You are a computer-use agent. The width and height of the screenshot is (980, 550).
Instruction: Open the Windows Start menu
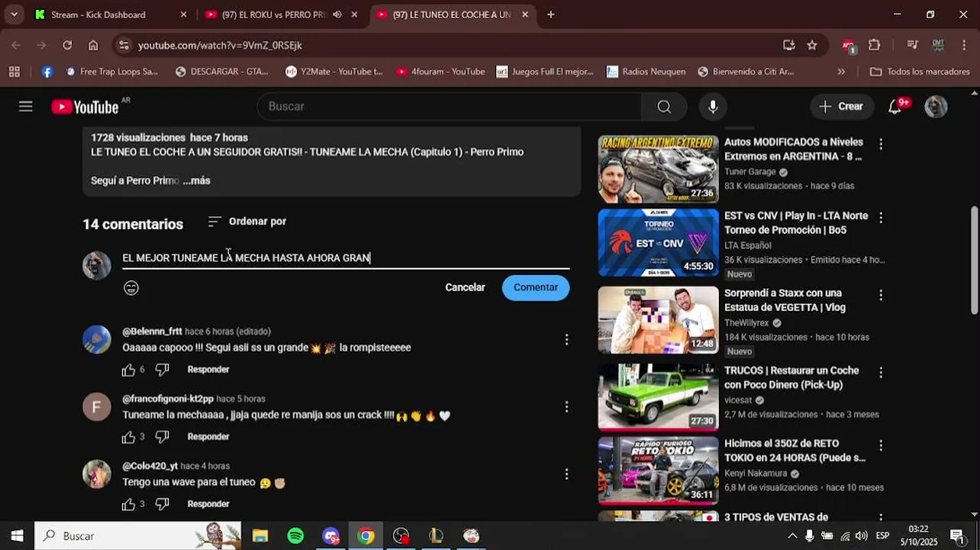point(17,535)
